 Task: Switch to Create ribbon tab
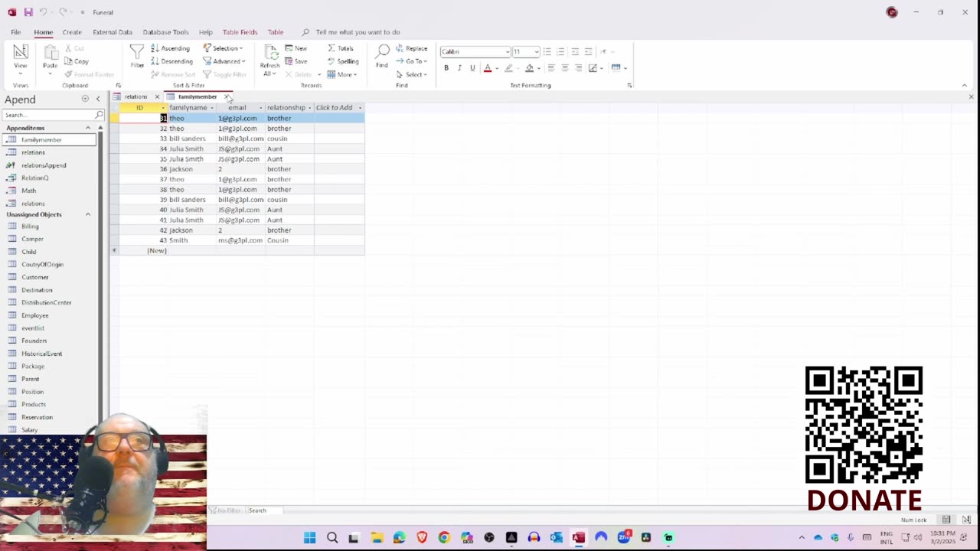(72, 32)
